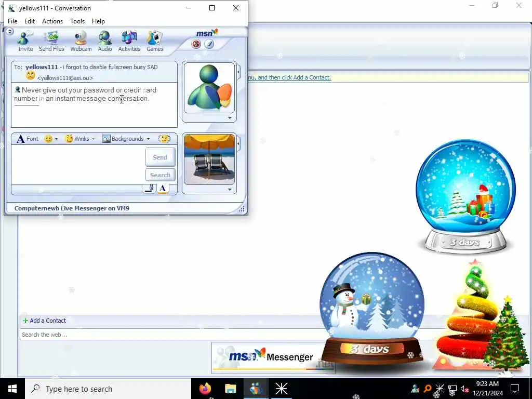Screen dimensions: 532x399
Task: Open the Activities menu icon
Action: pos(129,41)
